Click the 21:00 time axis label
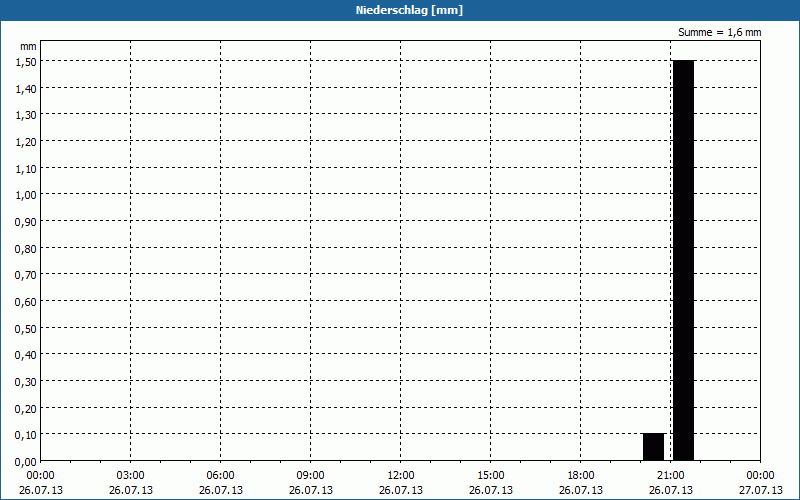Screen dimensions: 800x500 pos(671,475)
